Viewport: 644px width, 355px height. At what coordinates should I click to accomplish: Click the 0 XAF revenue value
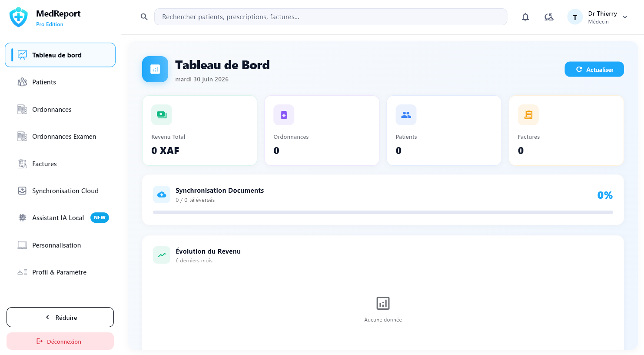coord(165,151)
